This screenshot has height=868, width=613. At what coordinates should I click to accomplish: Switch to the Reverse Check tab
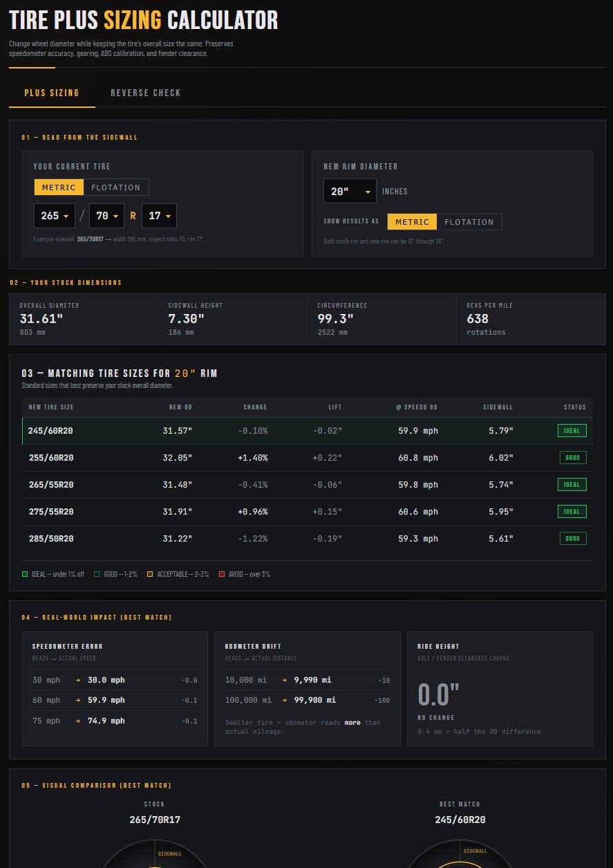(146, 93)
